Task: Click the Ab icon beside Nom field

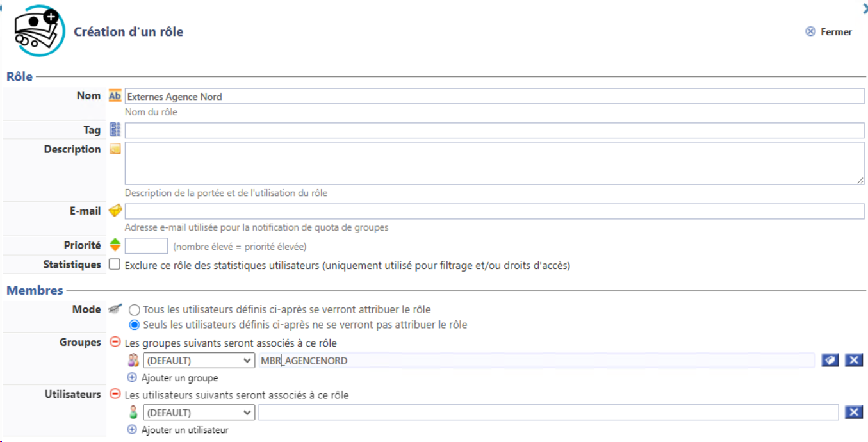Action: (x=115, y=96)
